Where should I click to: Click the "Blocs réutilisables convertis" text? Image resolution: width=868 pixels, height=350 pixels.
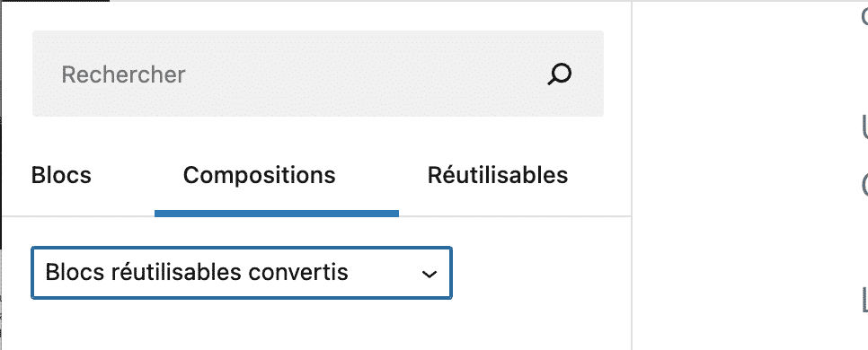tap(197, 272)
